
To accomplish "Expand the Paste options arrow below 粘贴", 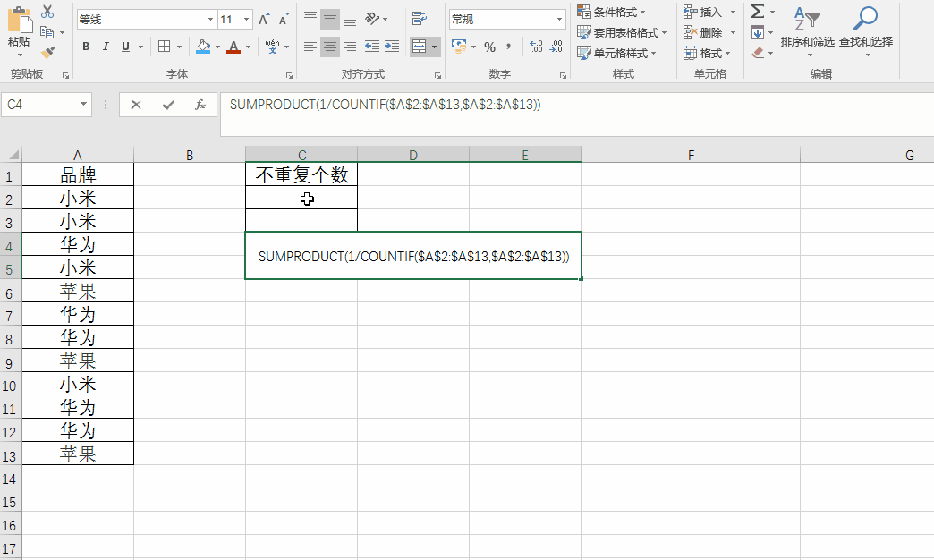I will (x=20, y=55).
